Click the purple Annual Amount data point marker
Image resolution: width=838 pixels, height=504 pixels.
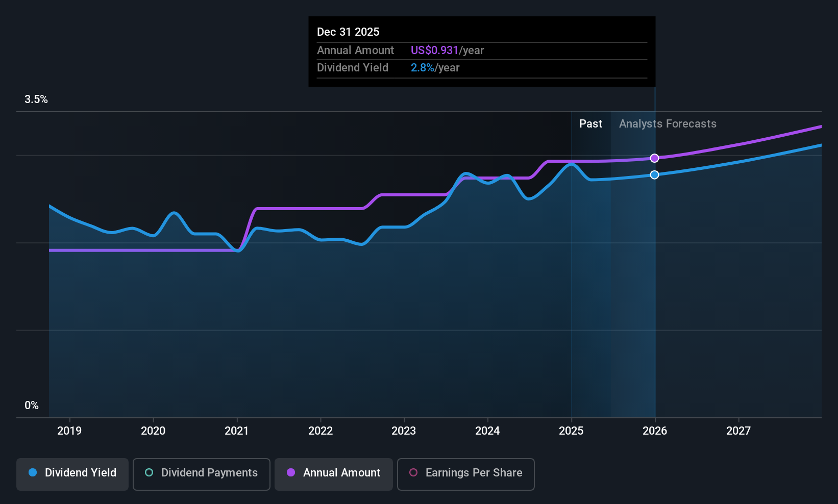click(x=655, y=158)
